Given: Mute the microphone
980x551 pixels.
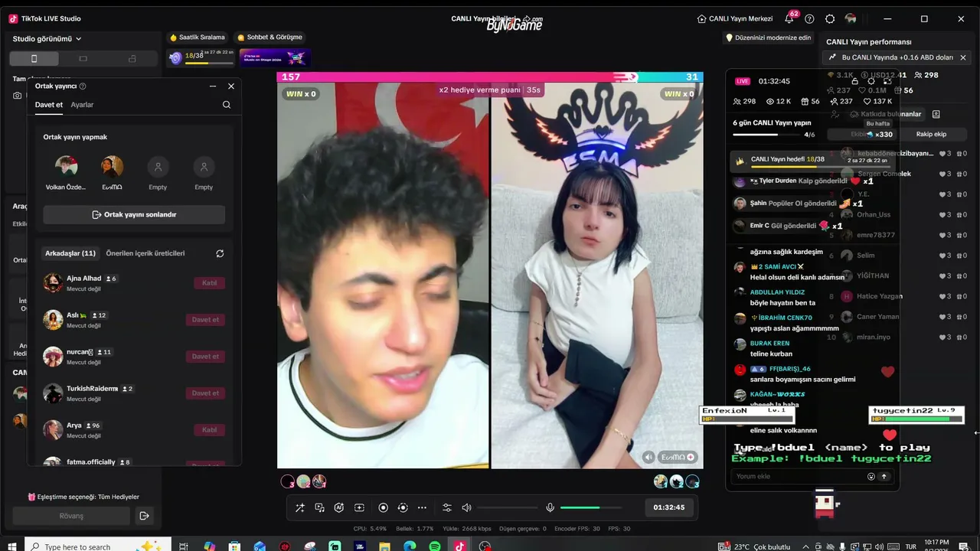Looking at the screenshot, I should click(550, 507).
